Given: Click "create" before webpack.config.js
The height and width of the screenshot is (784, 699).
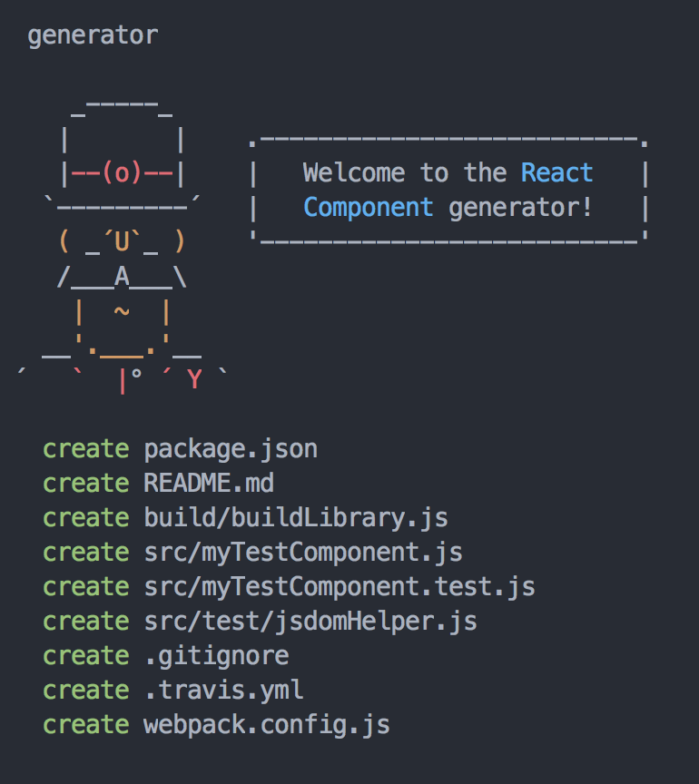Looking at the screenshot, I should point(86,725).
